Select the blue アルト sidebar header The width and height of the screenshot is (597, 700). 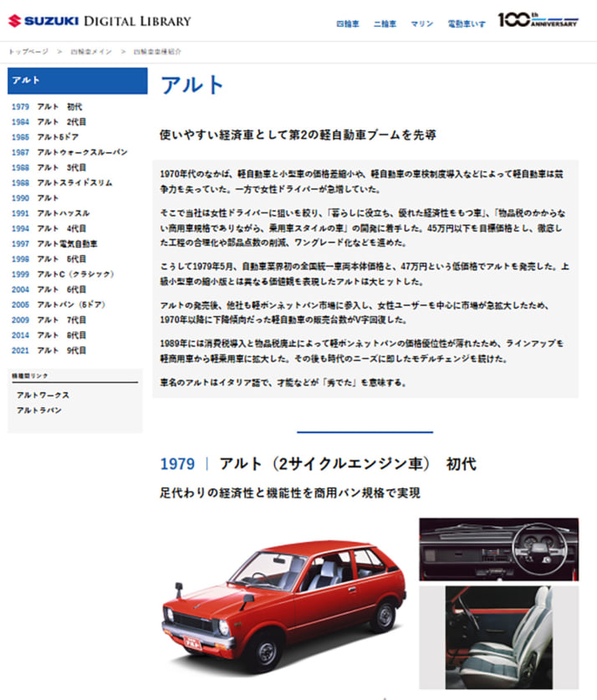pyautogui.click(x=78, y=81)
